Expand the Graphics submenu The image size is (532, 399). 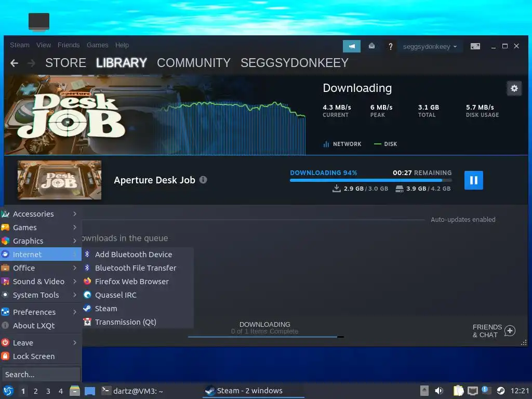point(41,241)
